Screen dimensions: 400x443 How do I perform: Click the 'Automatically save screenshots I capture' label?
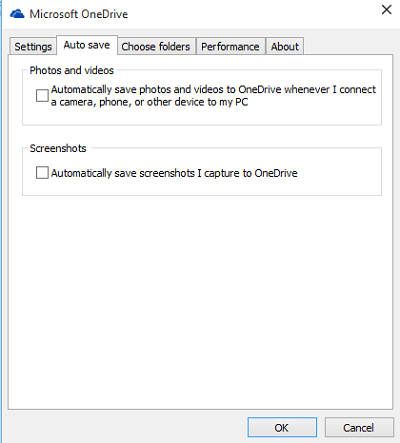point(174,173)
